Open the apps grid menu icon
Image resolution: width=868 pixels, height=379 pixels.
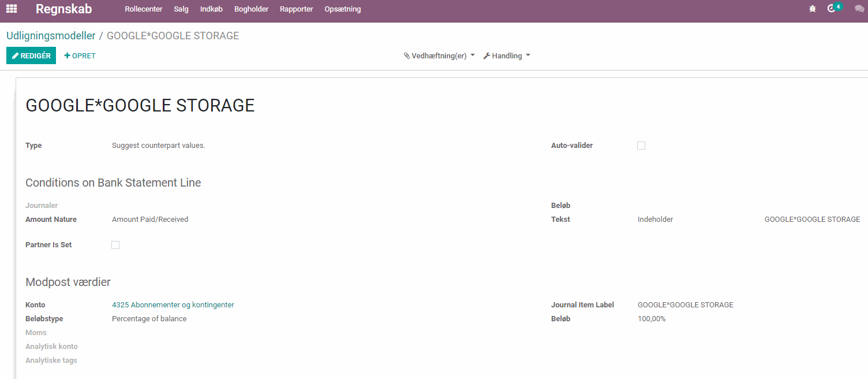pyautogui.click(x=12, y=9)
